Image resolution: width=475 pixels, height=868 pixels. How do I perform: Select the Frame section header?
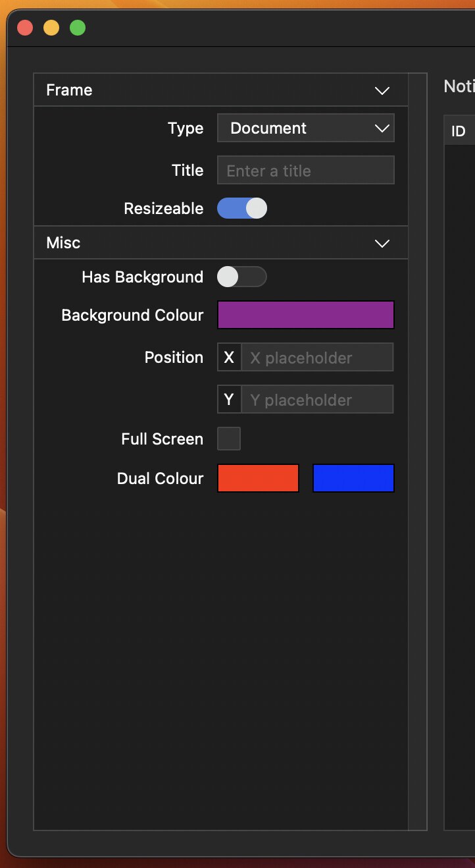221,90
